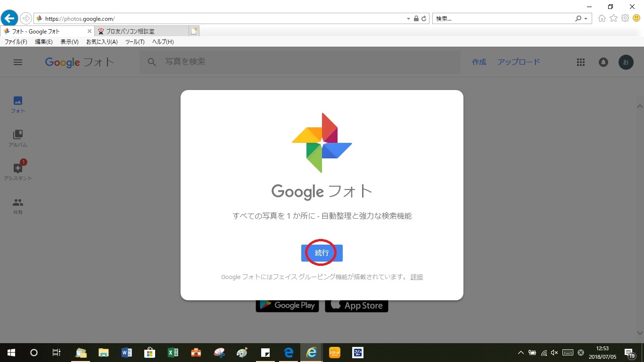
Task: Click the アップロード link
Action: [x=519, y=62]
